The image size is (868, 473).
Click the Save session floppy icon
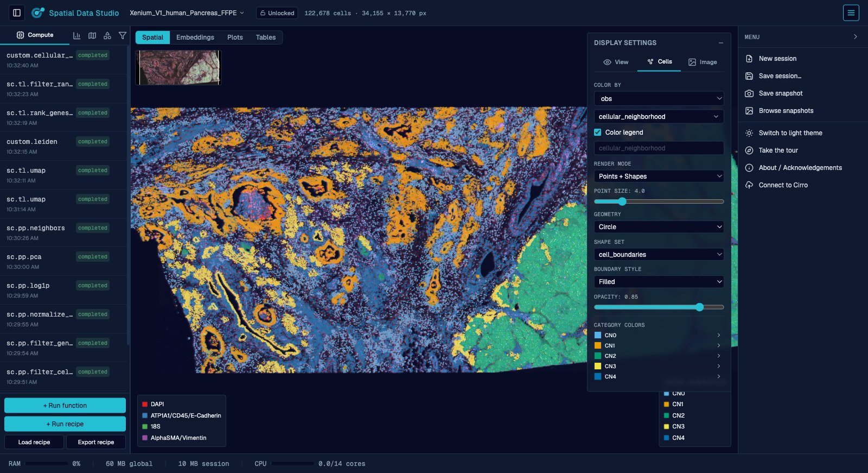(749, 76)
